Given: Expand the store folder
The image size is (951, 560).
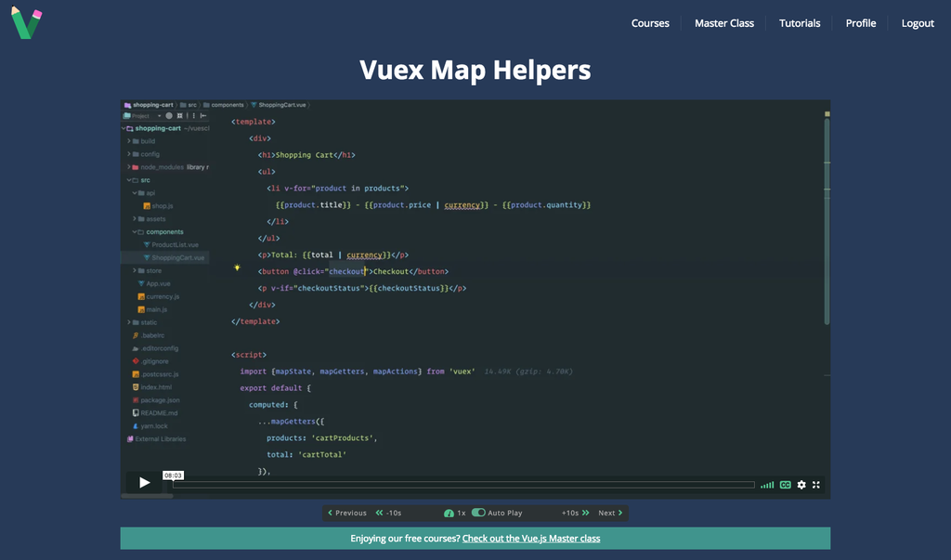Looking at the screenshot, I should pos(134,270).
